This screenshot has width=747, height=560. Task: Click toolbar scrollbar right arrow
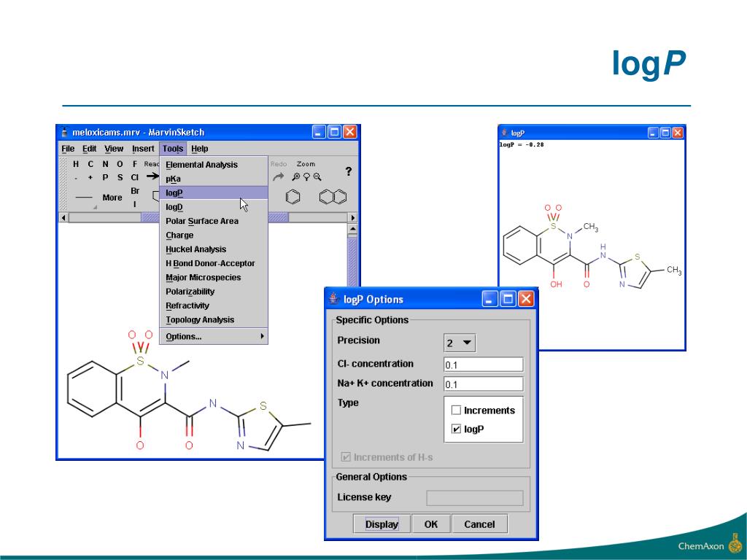coord(352,217)
